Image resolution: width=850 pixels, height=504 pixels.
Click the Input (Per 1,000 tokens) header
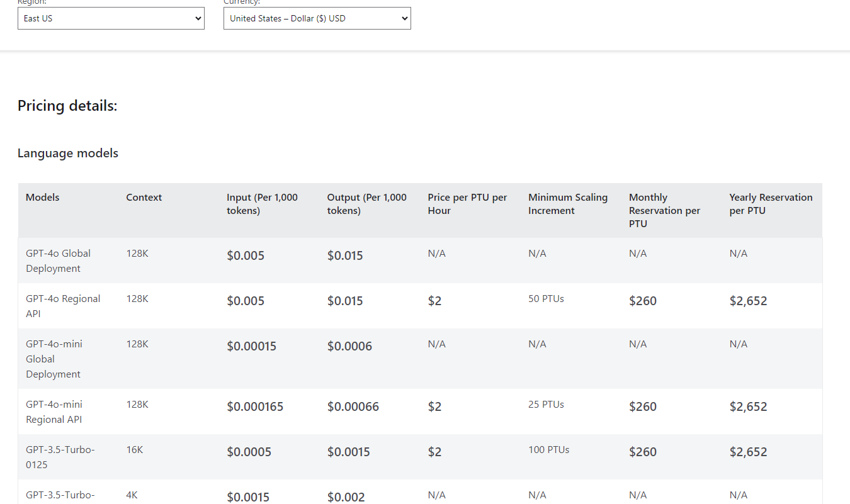[262, 204]
